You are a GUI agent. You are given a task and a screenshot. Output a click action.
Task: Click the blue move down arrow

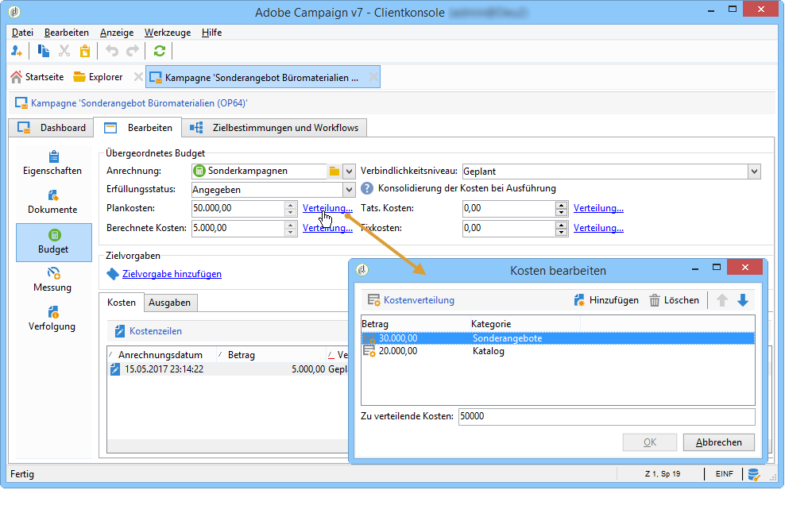[743, 300]
